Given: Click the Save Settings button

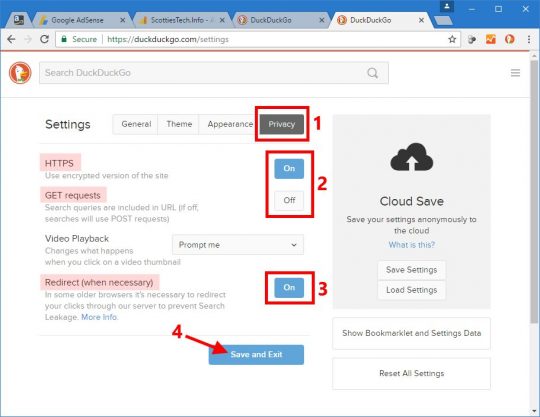Looking at the screenshot, I should point(412,270).
